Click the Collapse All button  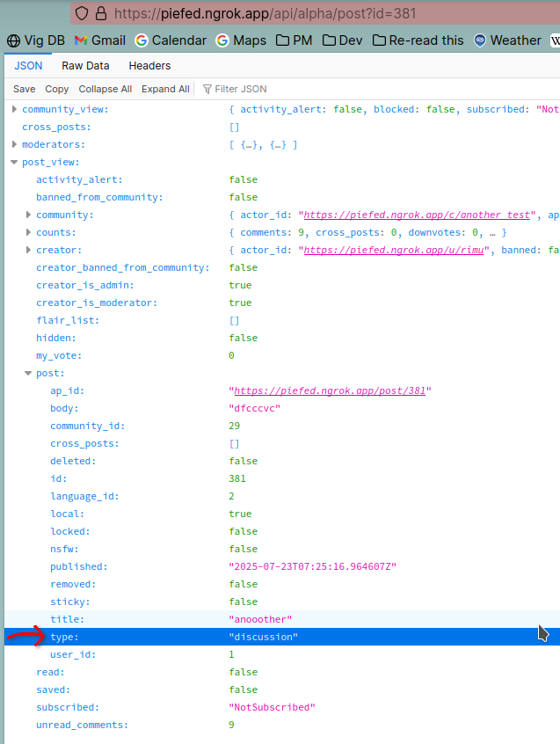pyautogui.click(x=105, y=89)
